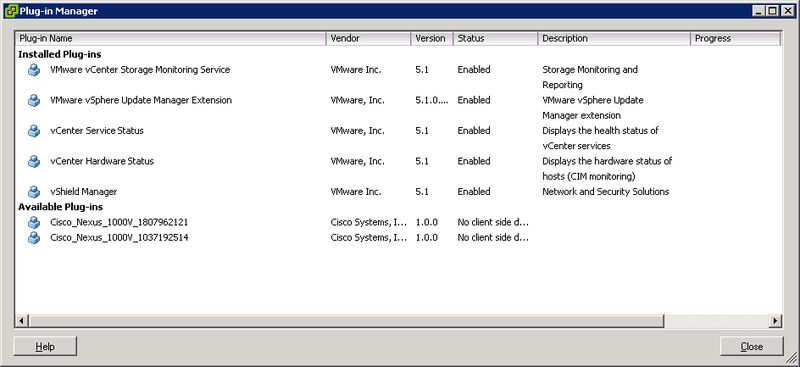
Task: Sort by the Vendor column header
Action: [368, 38]
